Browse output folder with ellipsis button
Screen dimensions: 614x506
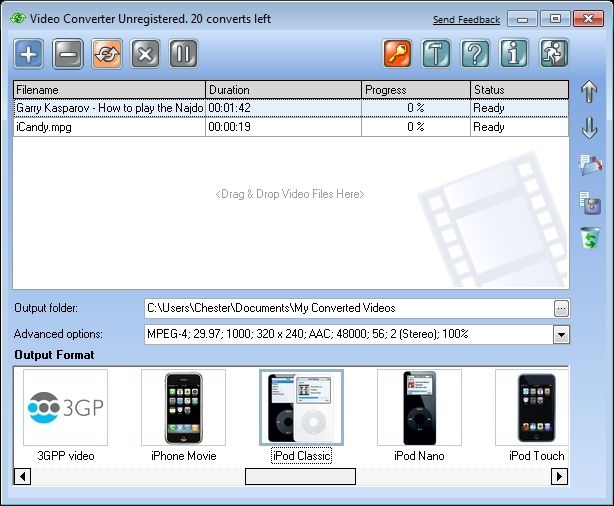(x=561, y=309)
